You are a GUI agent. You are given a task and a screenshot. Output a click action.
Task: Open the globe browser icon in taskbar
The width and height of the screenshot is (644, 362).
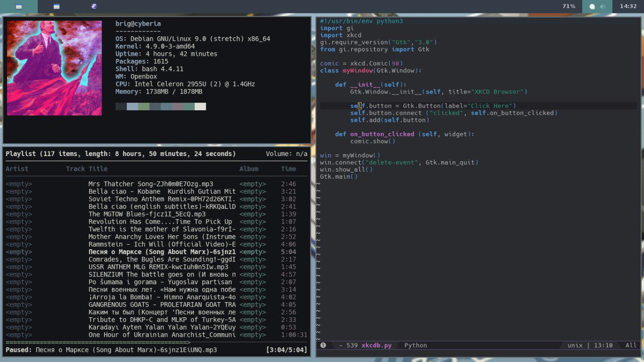94,7
